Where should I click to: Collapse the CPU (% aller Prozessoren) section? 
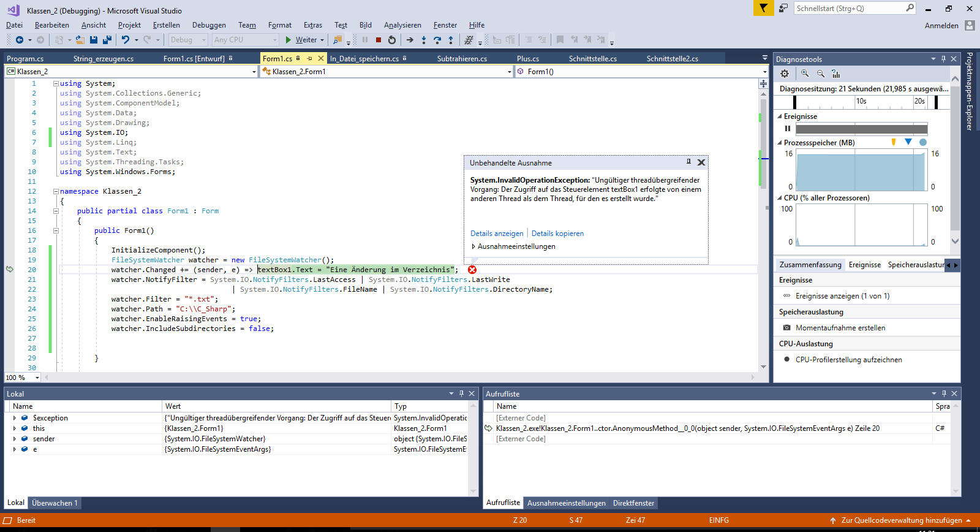[x=780, y=198]
